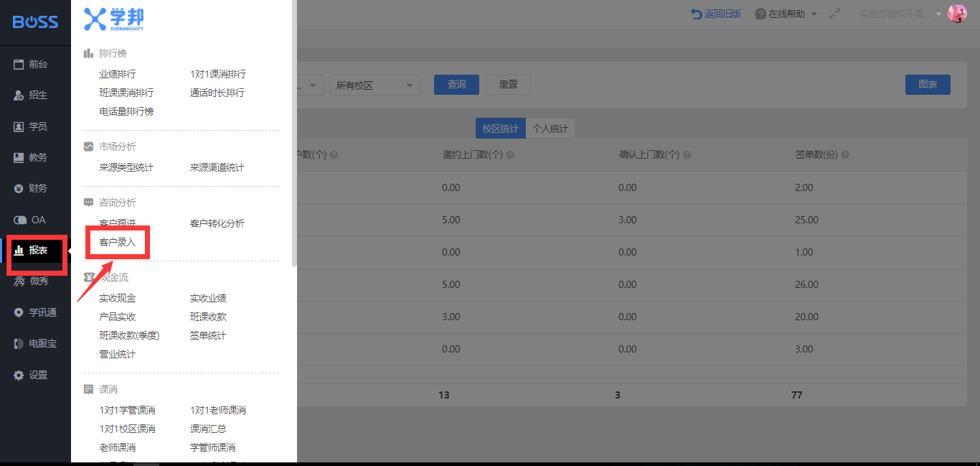This screenshot has width=980, height=466.
Task: Expand the 在线帮助 dropdown
Action: click(786, 14)
